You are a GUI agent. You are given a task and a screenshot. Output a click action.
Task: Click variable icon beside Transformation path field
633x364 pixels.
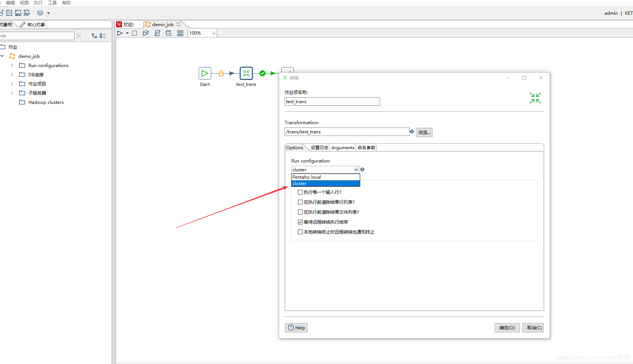(412, 132)
